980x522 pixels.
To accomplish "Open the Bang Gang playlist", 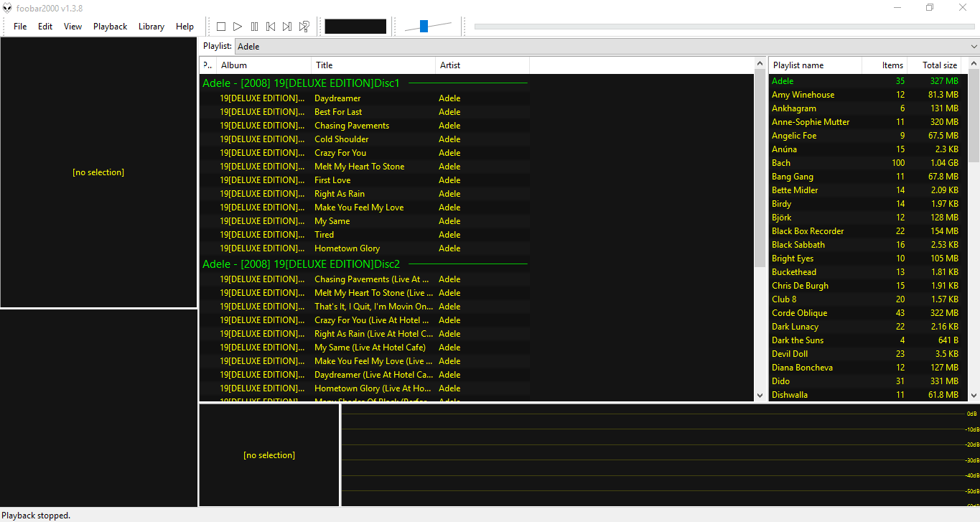I will click(868, 177).
